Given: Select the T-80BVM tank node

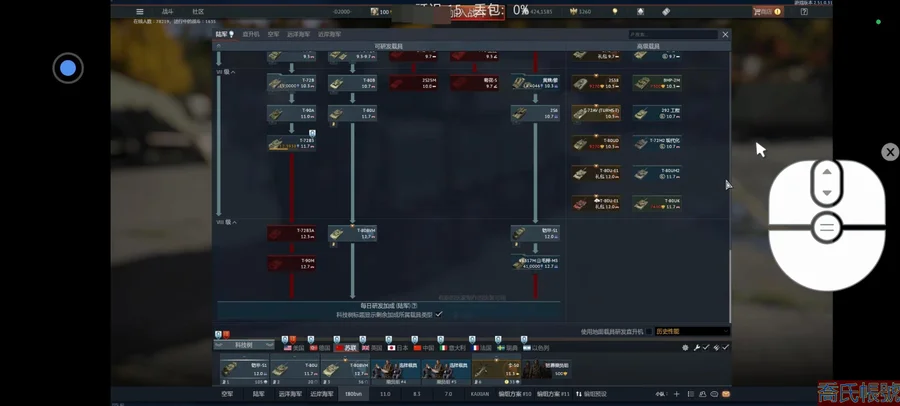Looking at the screenshot, I should pos(352,233).
